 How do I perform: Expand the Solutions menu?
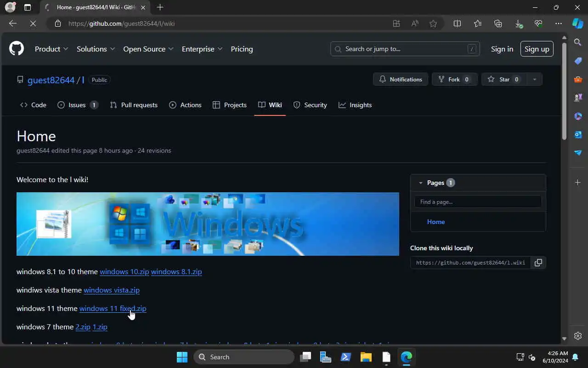tap(96, 49)
